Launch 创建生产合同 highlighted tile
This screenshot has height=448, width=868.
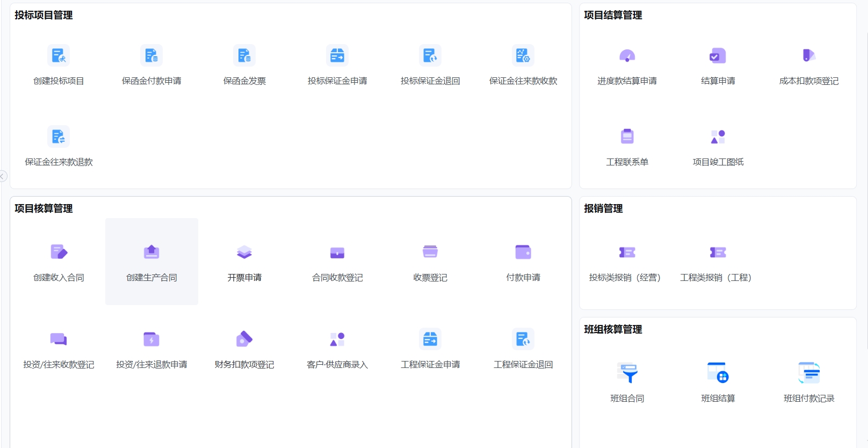(x=151, y=262)
